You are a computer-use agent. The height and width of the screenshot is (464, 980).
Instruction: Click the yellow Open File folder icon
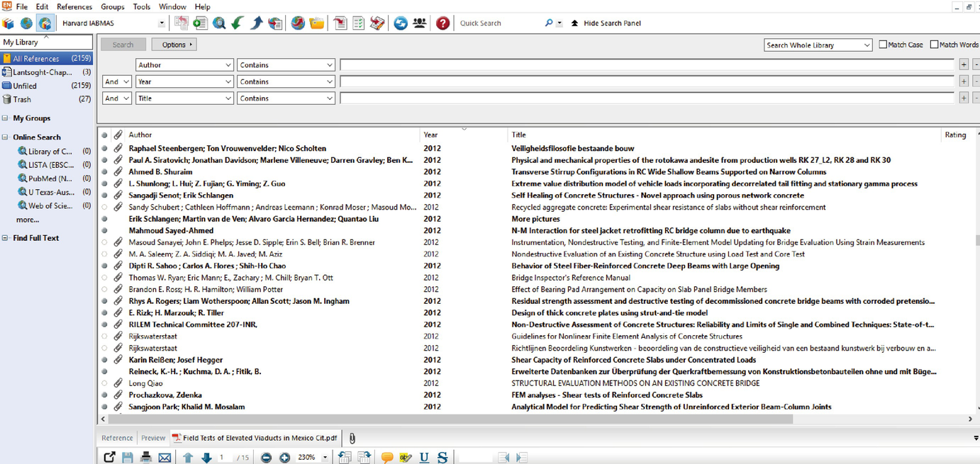point(317,23)
